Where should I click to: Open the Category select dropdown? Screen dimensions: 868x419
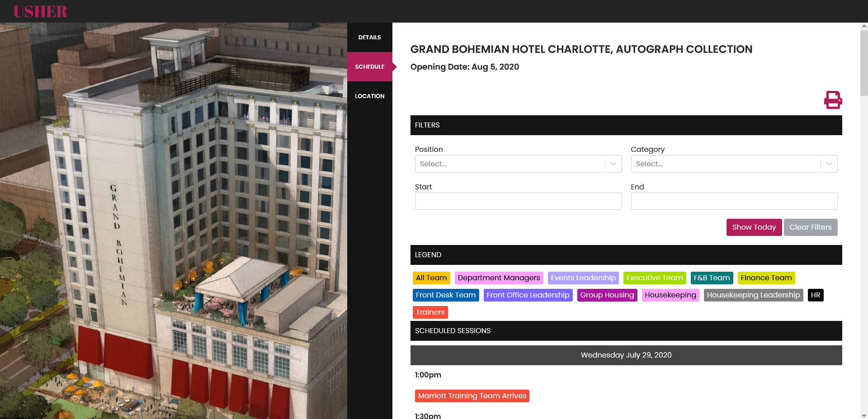click(x=734, y=164)
